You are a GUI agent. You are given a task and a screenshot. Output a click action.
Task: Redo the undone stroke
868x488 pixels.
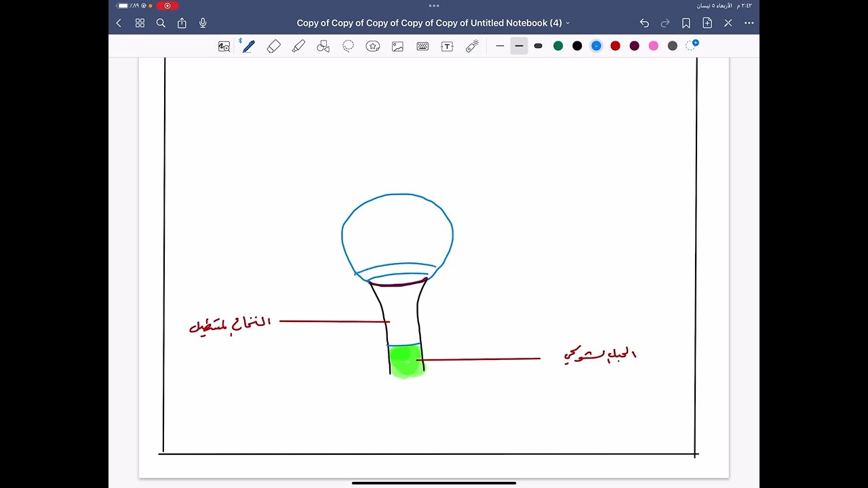665,23
